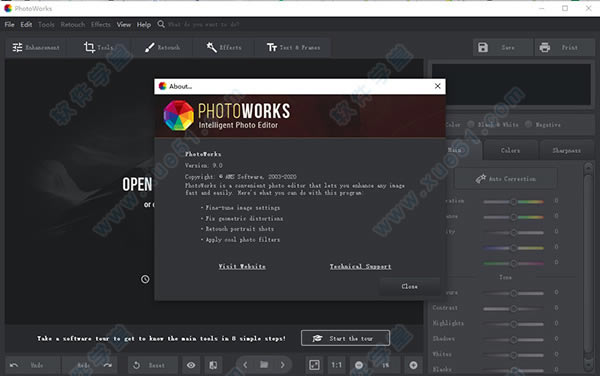Image resolution: width=600 pixels, height=376 pixels.
Task: Close the About dialog with the X
Action: [x=438, y=86]
